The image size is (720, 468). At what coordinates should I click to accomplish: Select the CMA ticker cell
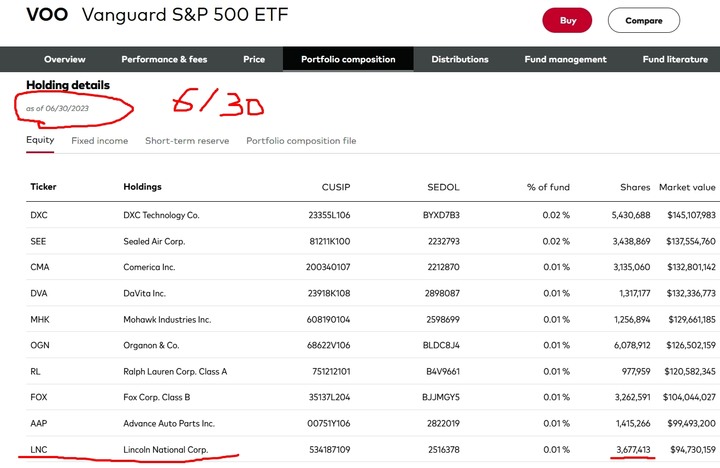39,267
